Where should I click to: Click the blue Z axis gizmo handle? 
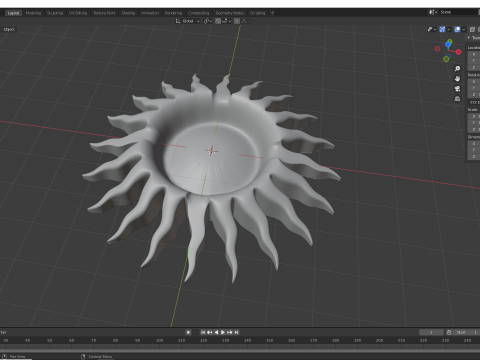point(448,44)
